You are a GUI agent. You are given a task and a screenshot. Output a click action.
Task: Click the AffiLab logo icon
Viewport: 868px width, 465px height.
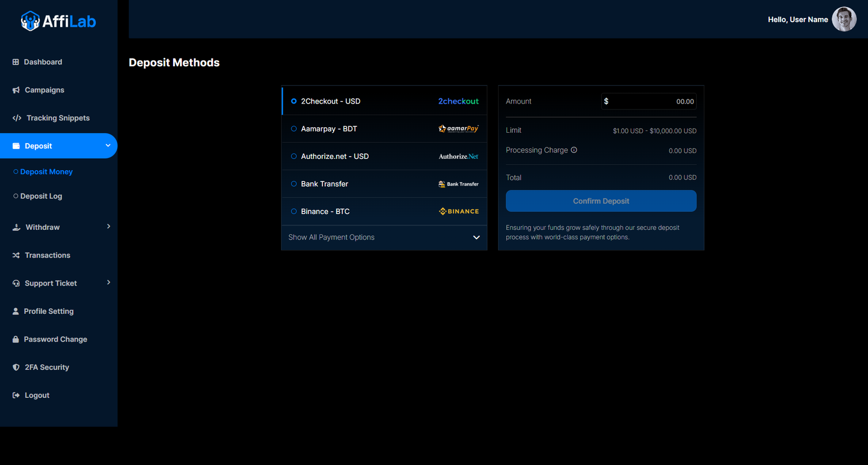30,21
